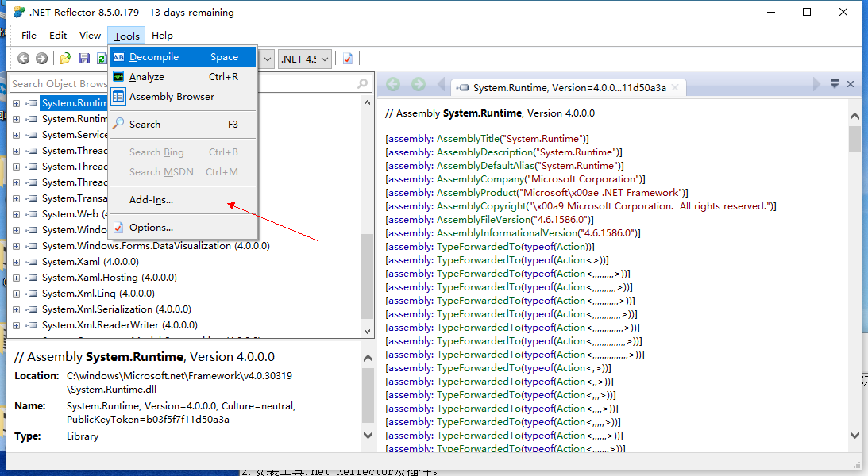
Task: Open the tab list dropdown icon
Action: click(835, 84)
